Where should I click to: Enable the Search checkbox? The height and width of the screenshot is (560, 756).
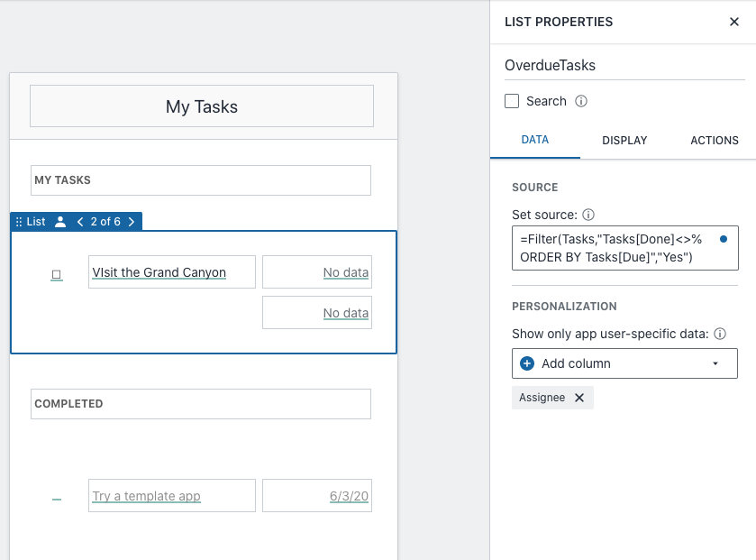click(x=512, y=101)
